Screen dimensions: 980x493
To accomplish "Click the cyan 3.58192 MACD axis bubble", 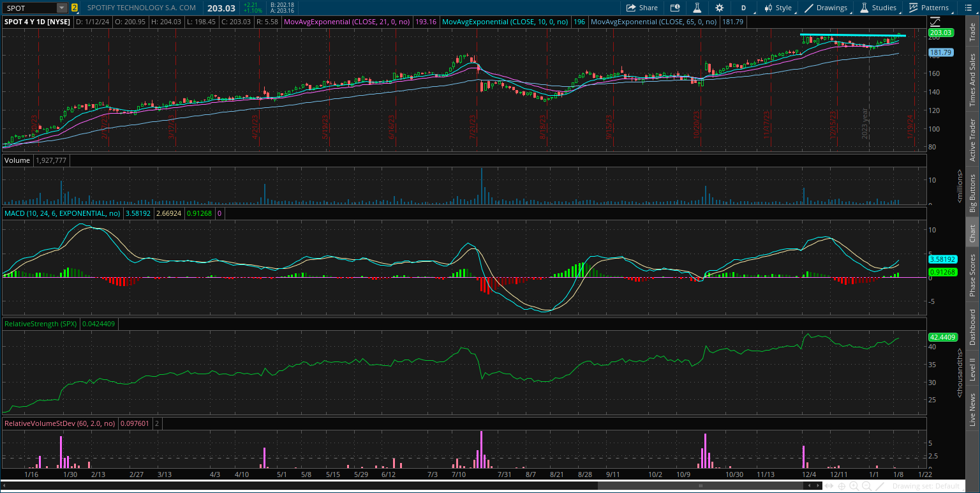I will [x=942, y=260].
